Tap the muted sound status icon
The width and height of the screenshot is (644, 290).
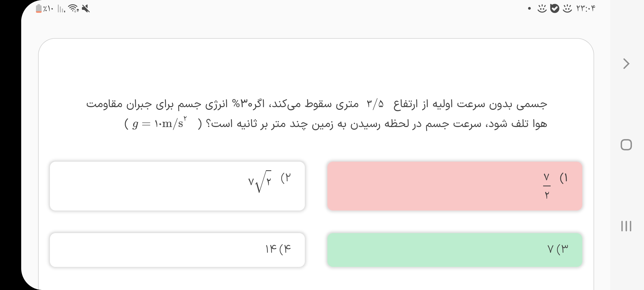[x=86, y=9]
